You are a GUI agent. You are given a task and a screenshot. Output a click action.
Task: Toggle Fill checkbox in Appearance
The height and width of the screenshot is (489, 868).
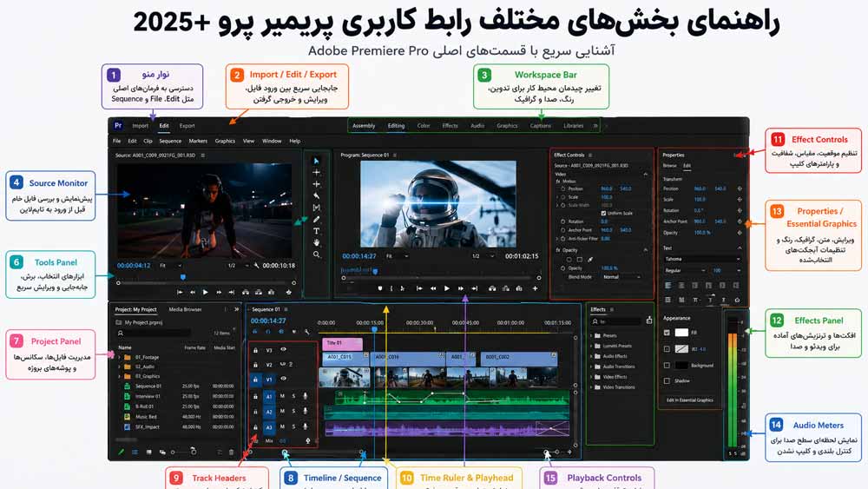click(667, 333)
